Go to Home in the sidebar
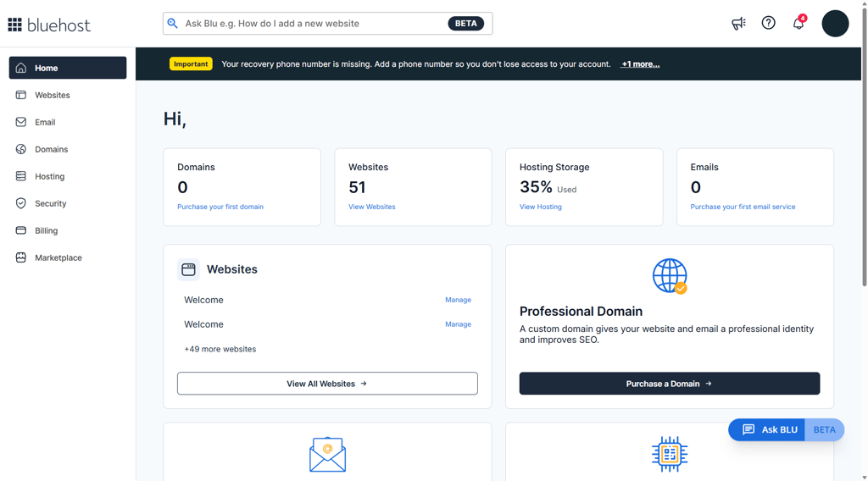The image size is (868, 481). coord(68,68)
